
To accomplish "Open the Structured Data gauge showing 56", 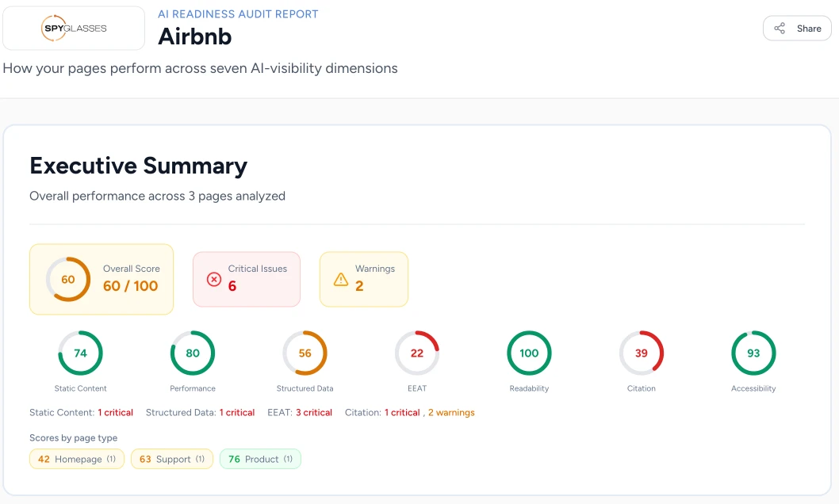I will [305, 353].
